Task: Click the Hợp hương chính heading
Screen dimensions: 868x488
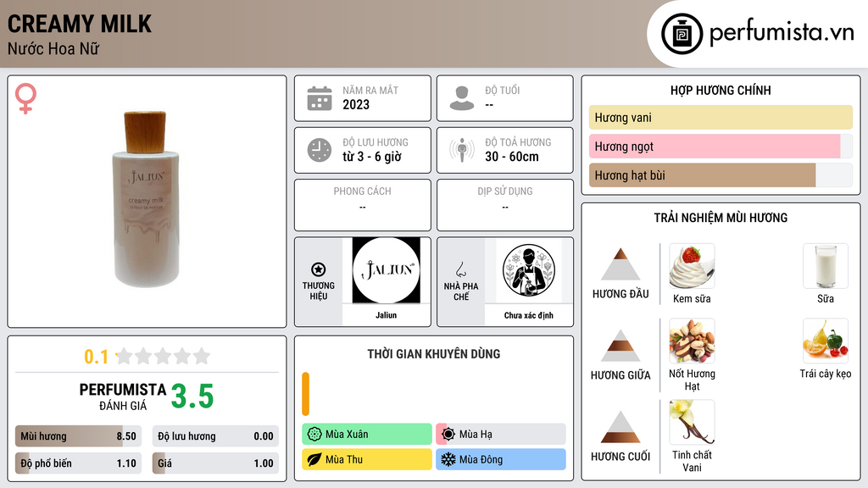Action: pos(721,90)
